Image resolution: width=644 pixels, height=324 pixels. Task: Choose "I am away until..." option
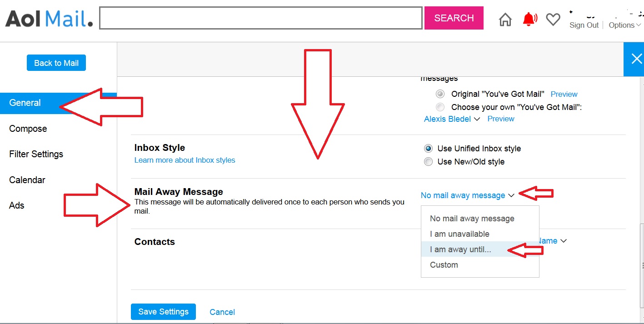(x=480, y=249)
